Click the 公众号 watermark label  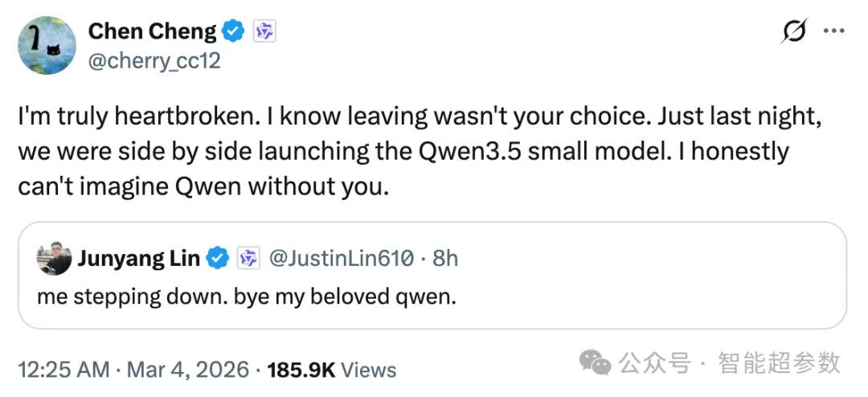654,363
